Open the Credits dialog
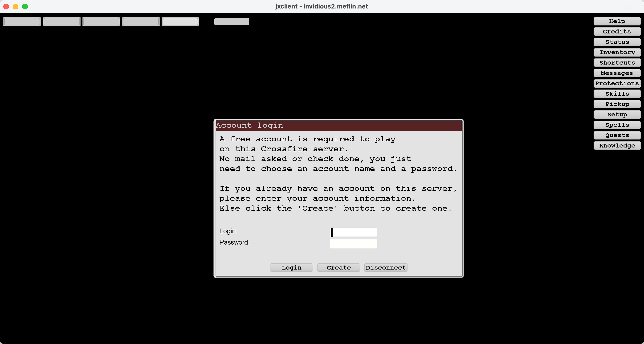The image size is (644, 344). [x=617, y=32]
